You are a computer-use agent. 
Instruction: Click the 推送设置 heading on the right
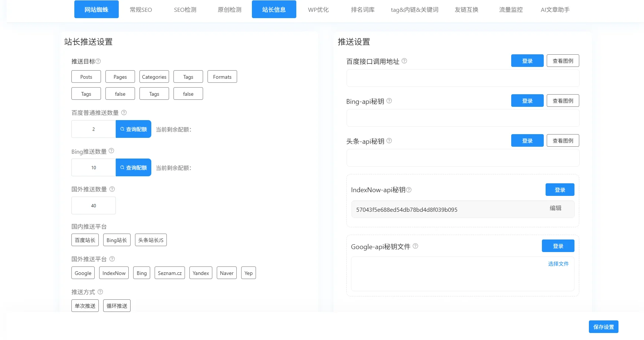click(x=354, y=42)
